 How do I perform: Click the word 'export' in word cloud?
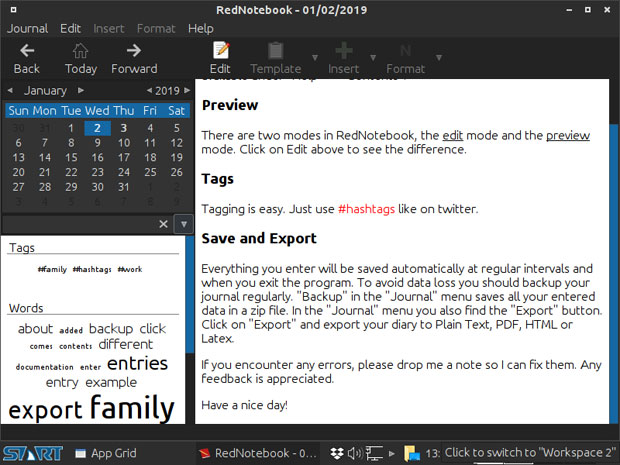click(x=45, y=410)
